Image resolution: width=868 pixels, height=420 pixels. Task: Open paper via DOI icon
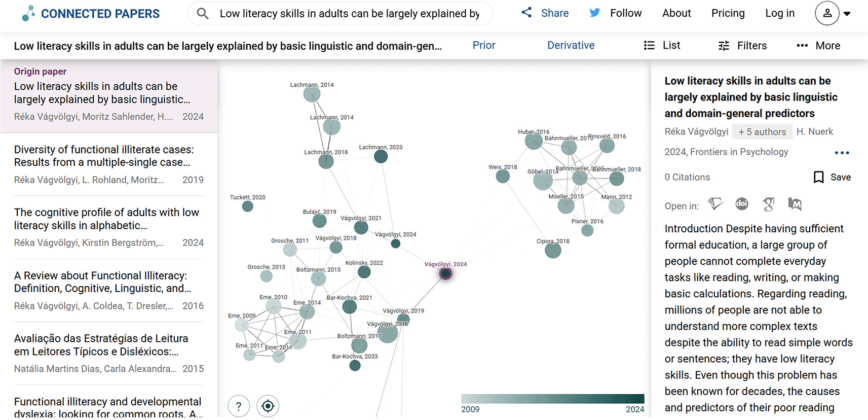(742, 204)
